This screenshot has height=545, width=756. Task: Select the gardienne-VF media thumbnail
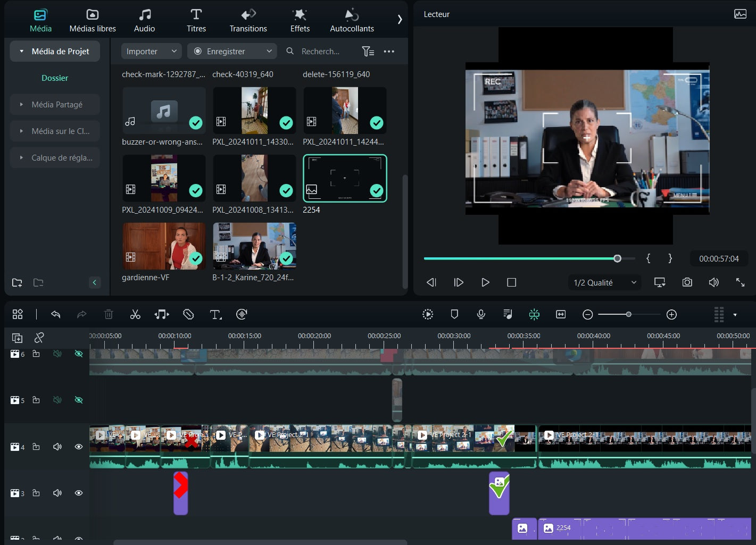click(164, 246)
